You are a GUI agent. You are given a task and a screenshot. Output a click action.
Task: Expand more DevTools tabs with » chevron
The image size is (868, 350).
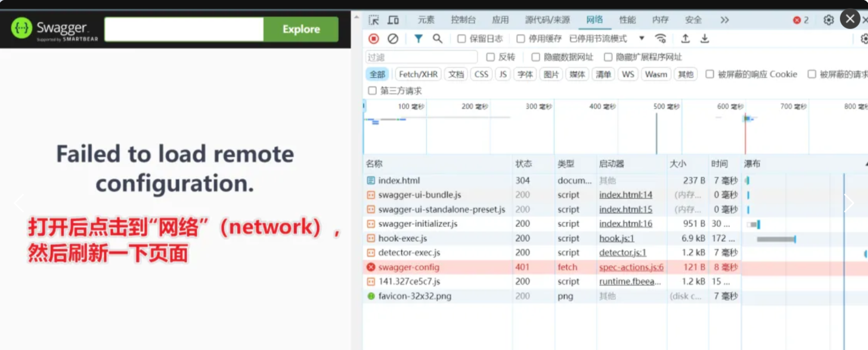click(x=724, y=20)
